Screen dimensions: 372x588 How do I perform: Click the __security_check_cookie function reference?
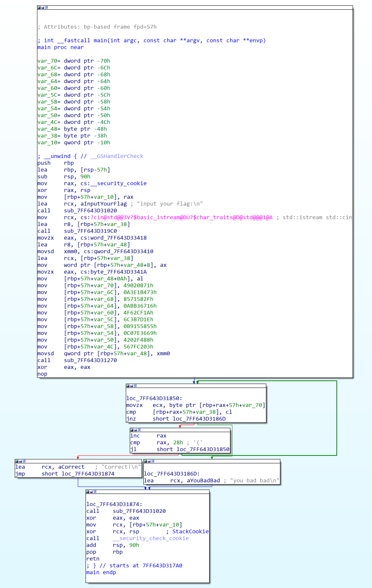(151, 538)
